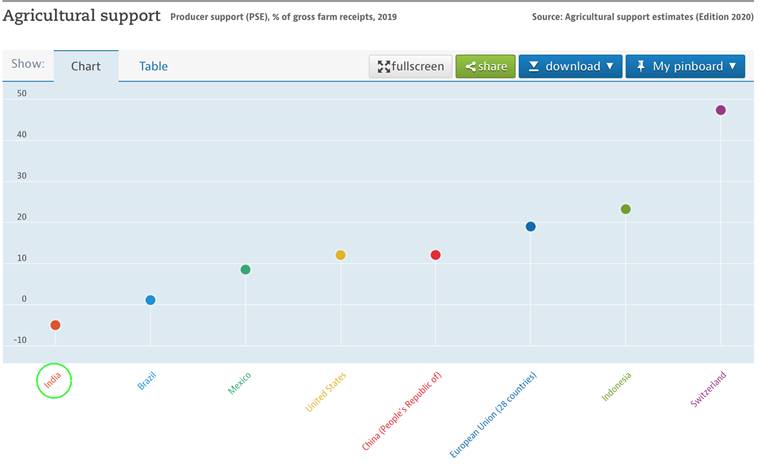The height and width of the screenshot is (474, 759).
Task: Click the European Union data point
Action: point(530,227)
